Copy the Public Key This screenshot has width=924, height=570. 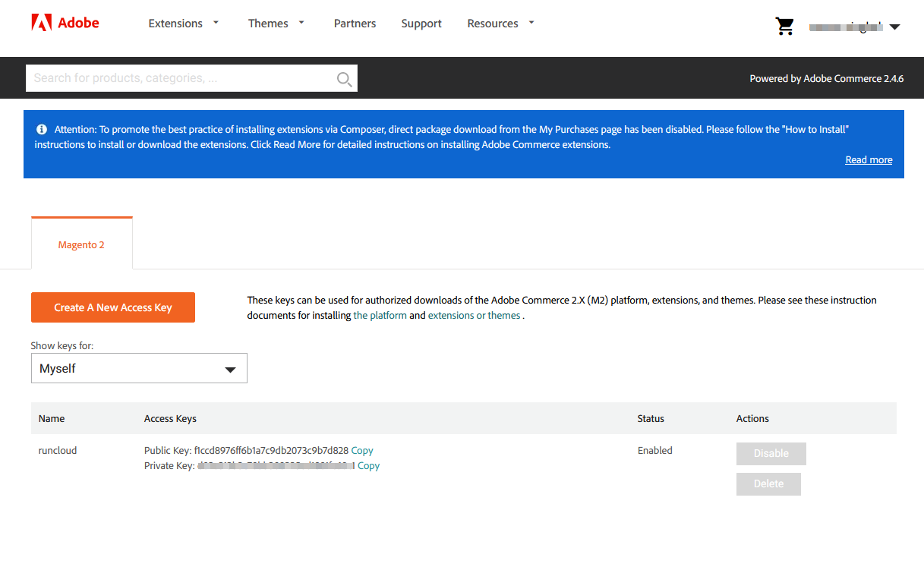point(362,450)
